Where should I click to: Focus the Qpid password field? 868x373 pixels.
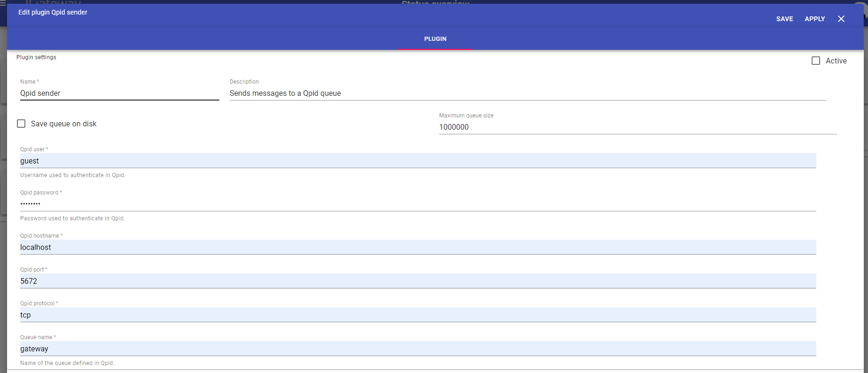coord(418,204)
